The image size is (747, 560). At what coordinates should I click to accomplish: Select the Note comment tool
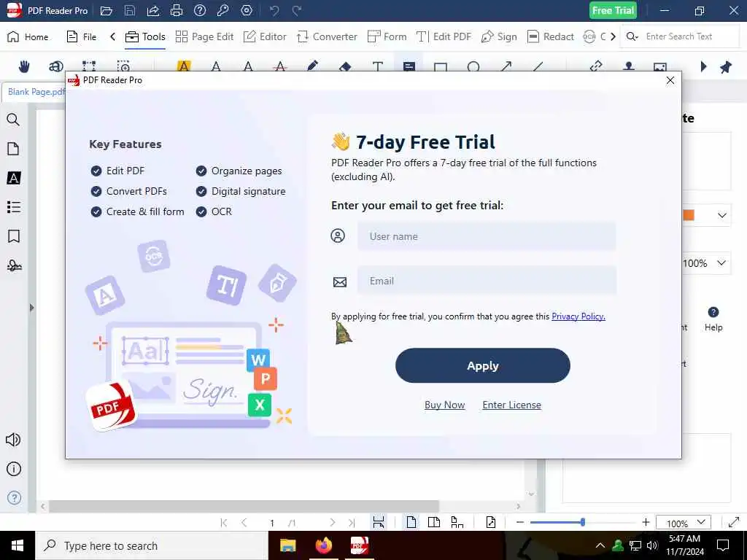[x=409, y=66]
